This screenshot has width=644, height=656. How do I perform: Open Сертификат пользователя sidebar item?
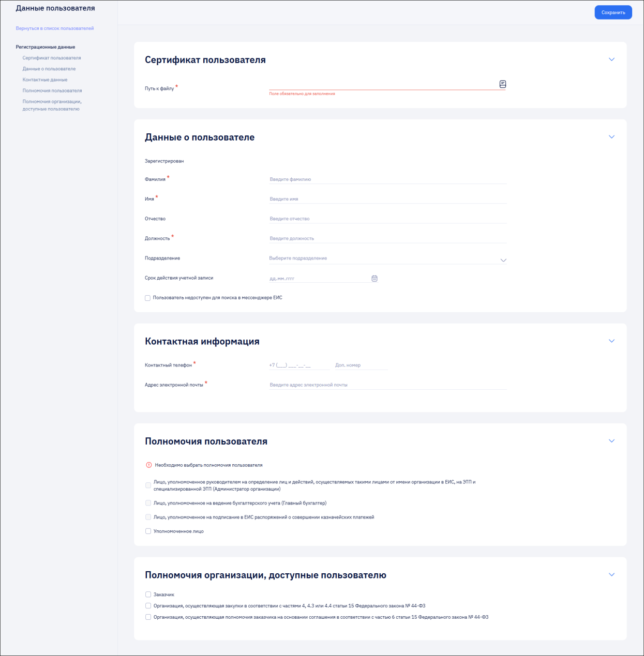click(x=52, y=58)
